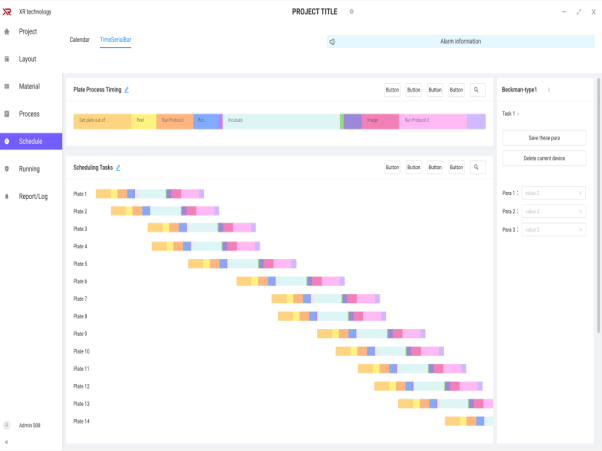The image size is (602, 451).
Task: Click the edit pencil beside Scheduling Tasks
Action: point(116,168)
